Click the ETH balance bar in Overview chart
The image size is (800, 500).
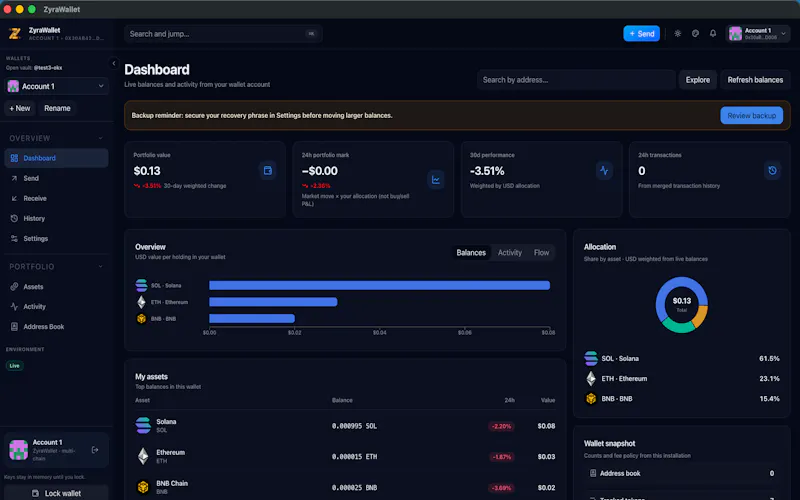pos(273,302)
